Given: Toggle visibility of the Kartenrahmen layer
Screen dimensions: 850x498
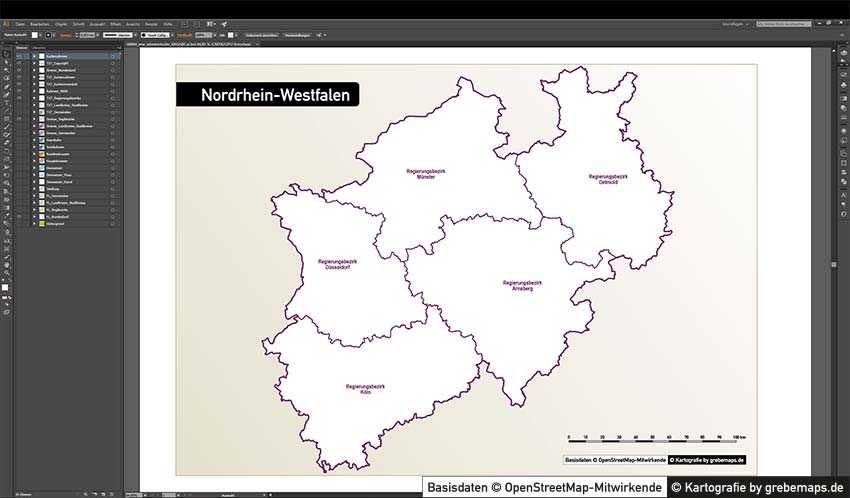Looking at the screenshot, I should coord(20,55).
